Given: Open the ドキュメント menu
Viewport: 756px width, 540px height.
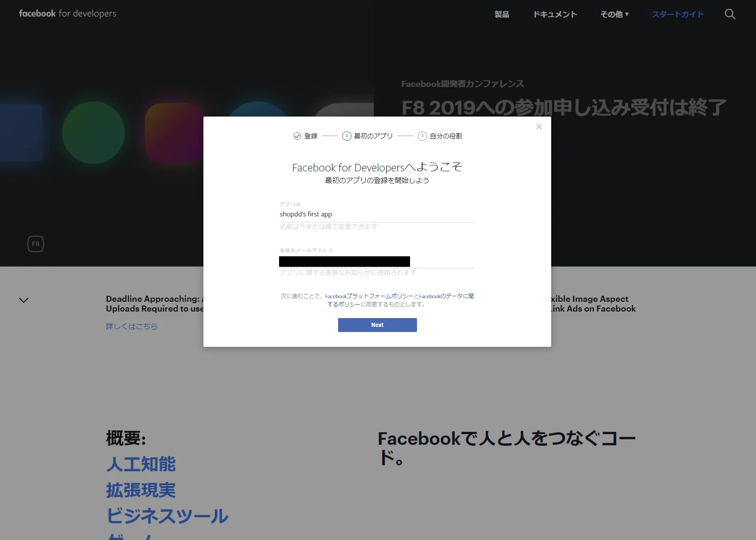Looking at the screenshot, I should (x=555, y=14).
